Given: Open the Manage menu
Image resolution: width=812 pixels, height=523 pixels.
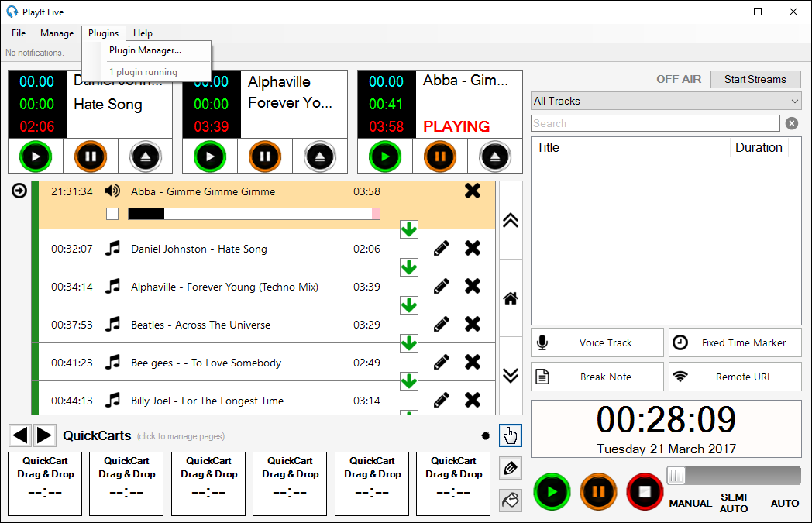Looking at the screenshot, I should click(57, 33).
